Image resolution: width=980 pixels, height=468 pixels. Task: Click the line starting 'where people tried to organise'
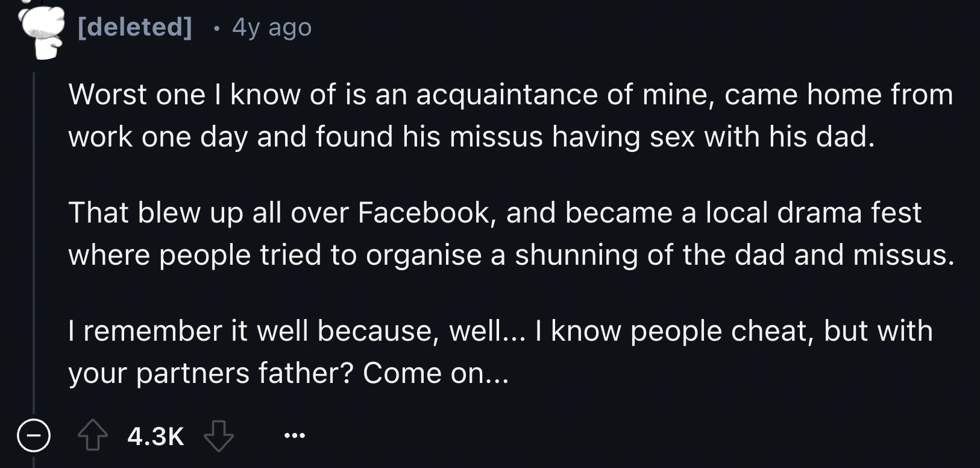point(511,255)
